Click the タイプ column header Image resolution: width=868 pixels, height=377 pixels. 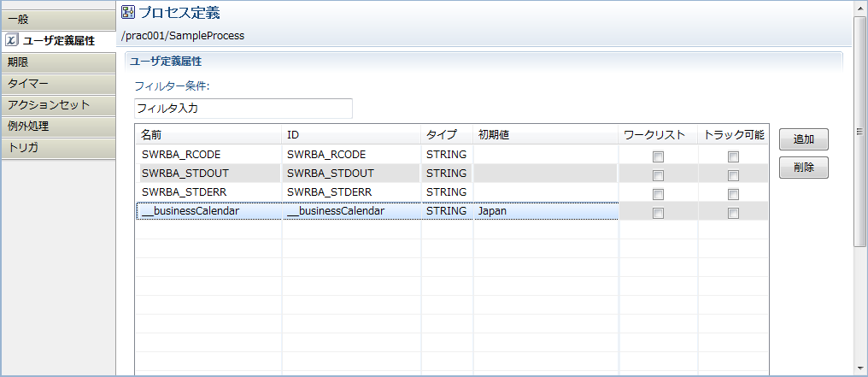click(x=446, y=135)
